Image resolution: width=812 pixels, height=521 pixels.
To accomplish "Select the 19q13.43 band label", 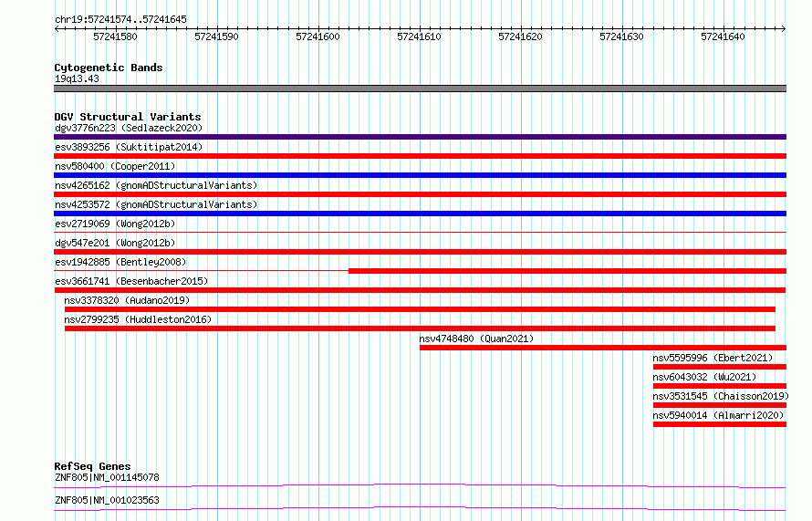I will pos(77,78).
